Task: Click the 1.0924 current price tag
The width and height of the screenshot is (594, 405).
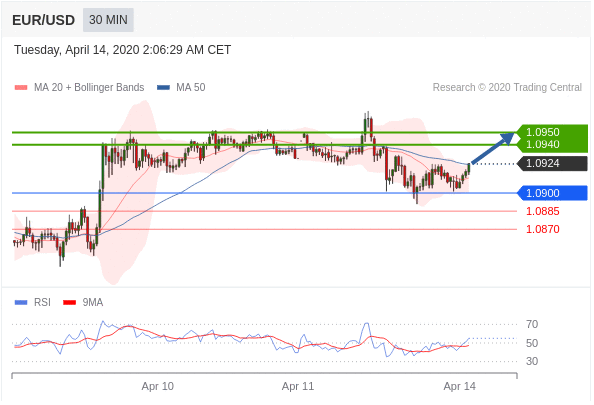Action: tap(552, 164)
